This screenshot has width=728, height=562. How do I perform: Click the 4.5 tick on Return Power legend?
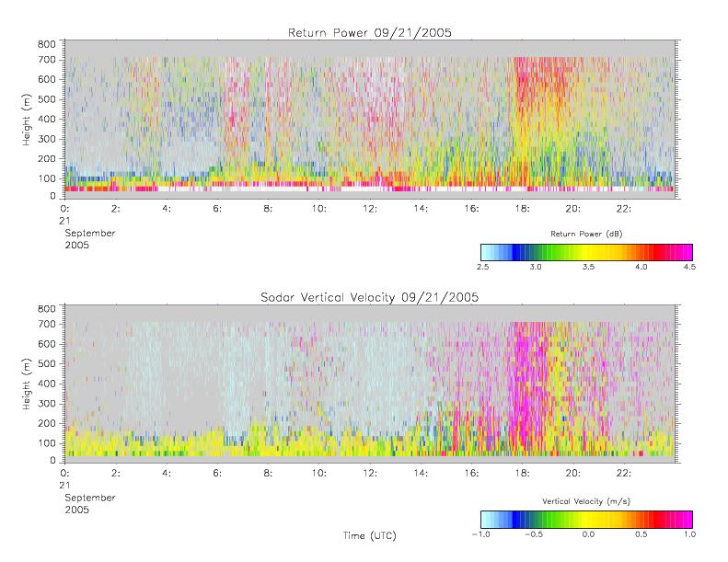(x=689, y=267)
